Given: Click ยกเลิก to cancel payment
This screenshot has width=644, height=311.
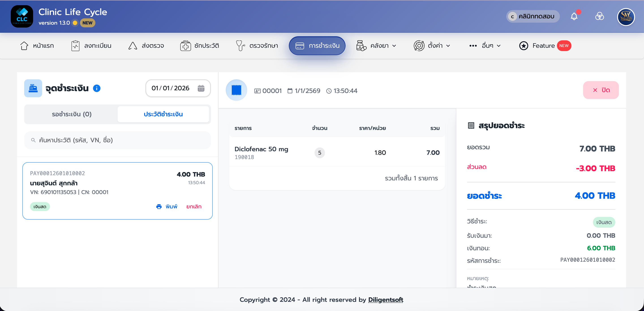Looking at the screenshot, I should click(x=194, y=207).
